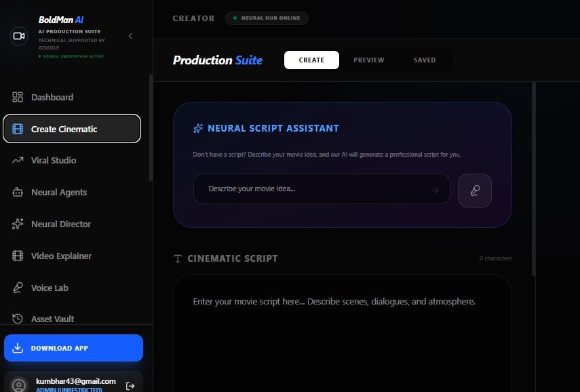
Task: Click the Cinematic Script text T icon
Action: [x=178, y=258]
